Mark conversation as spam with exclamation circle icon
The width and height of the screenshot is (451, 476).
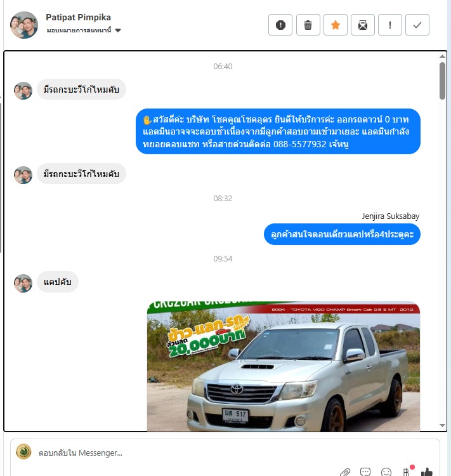click(280, 25)
